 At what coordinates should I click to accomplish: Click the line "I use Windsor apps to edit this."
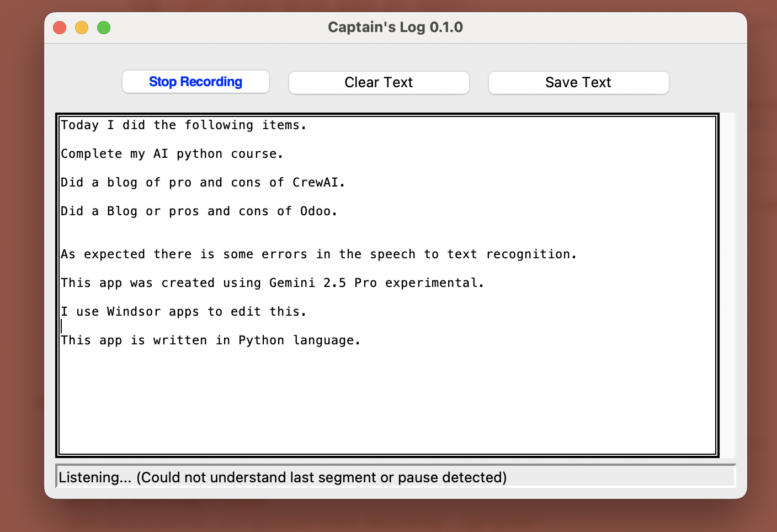click(x=184, y=312)
